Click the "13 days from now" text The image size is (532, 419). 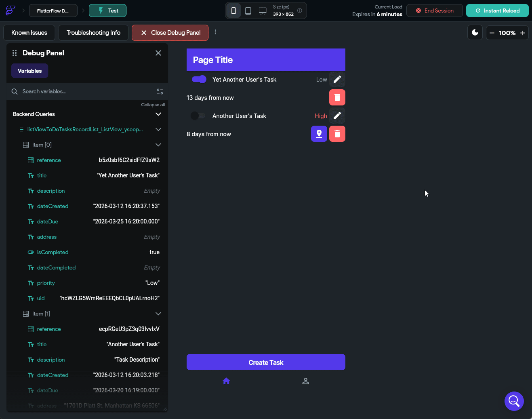210,98
